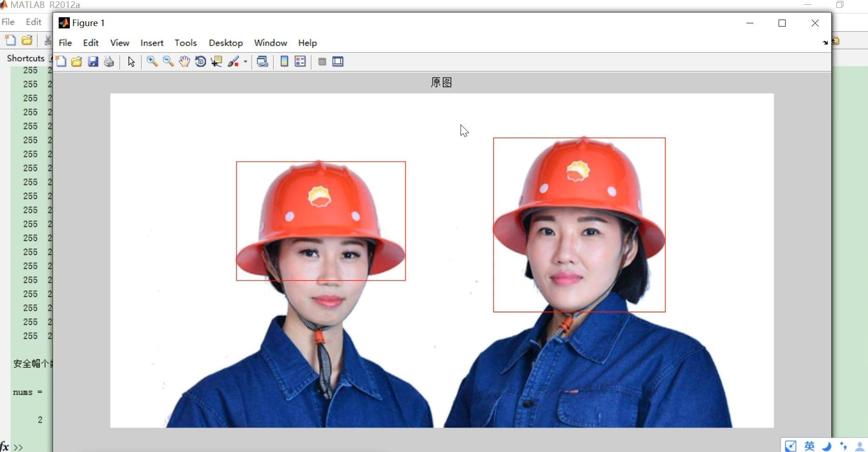This screenshot has width=868, height=452.
Task: Open the File menu in MATLAB main window
Action: coord(8,22)
